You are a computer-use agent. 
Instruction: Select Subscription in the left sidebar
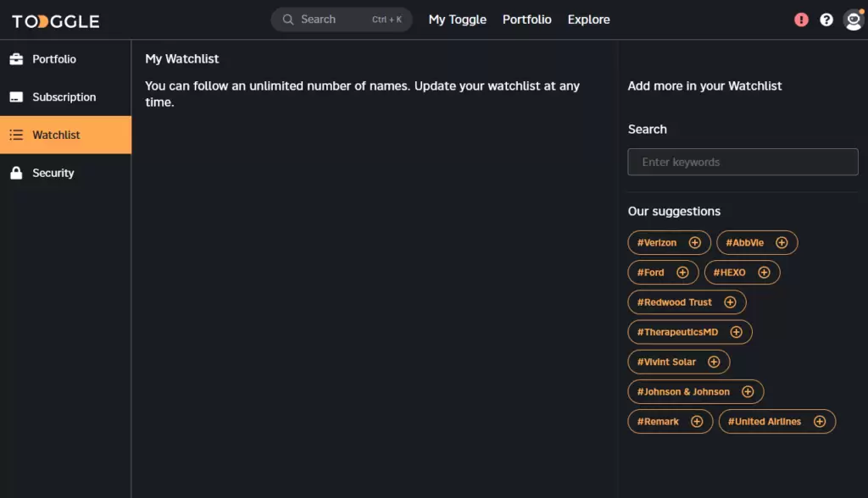[65, 97]
